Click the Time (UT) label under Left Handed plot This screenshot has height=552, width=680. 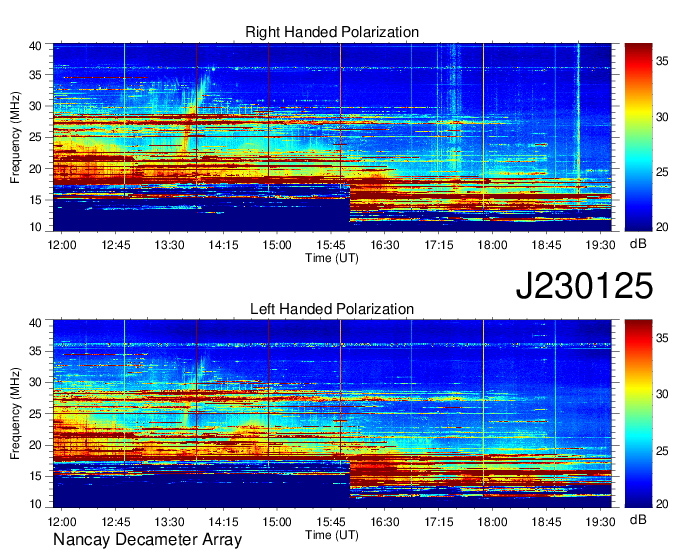pyautogui.click(x=332, y=535)
